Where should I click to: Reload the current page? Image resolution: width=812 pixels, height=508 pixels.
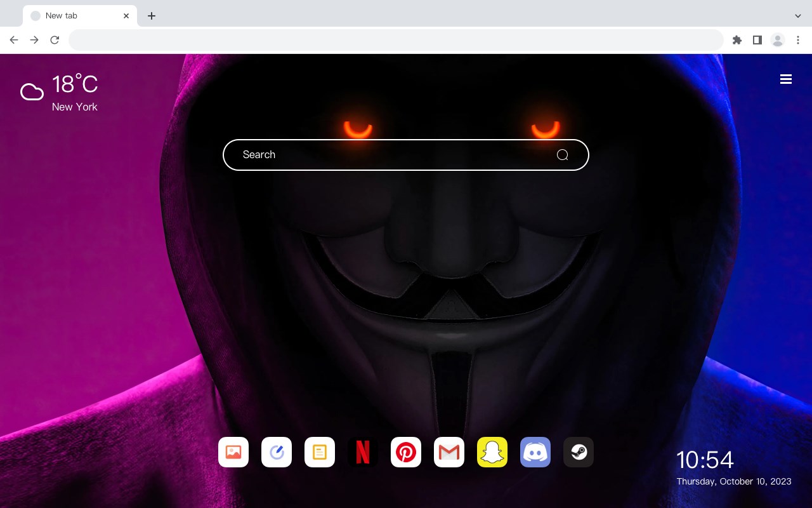tap(55, 40)
